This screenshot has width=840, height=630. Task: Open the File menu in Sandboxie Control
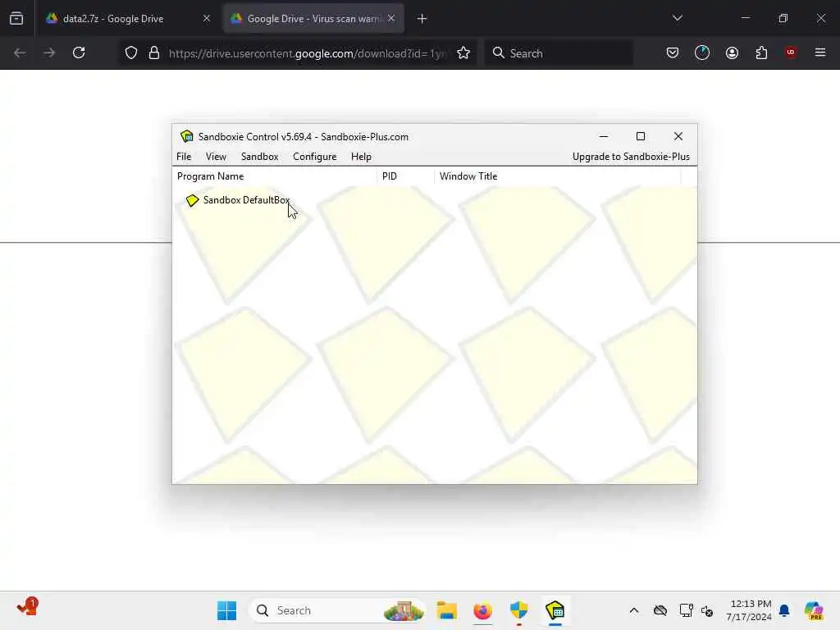[184, 157]
